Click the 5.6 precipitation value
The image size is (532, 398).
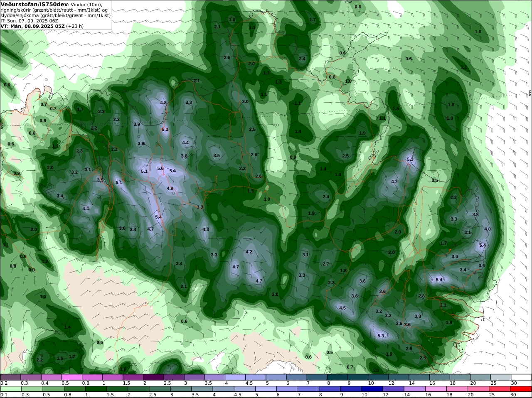(x=160, y=169)
